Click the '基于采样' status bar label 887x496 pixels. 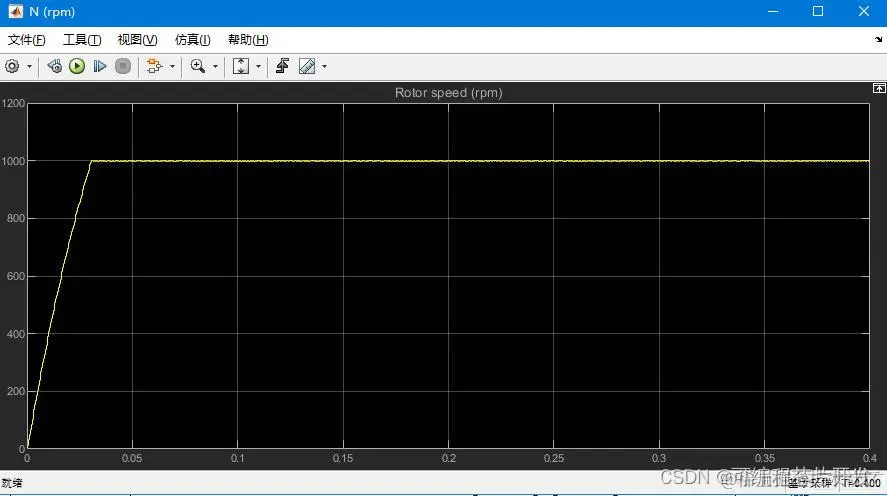810,483
